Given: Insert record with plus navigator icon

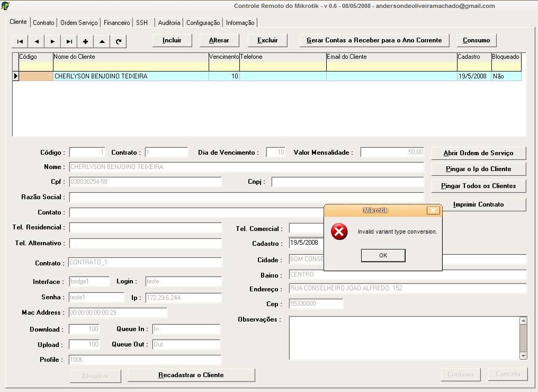Looking at the screenshot, I should [x=85, y=41].
